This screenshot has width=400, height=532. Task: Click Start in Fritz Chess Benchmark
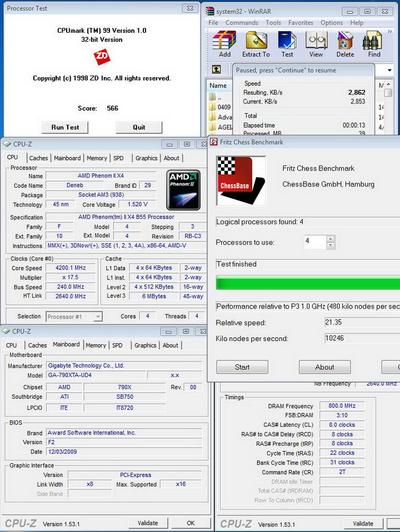pos(242,367)
